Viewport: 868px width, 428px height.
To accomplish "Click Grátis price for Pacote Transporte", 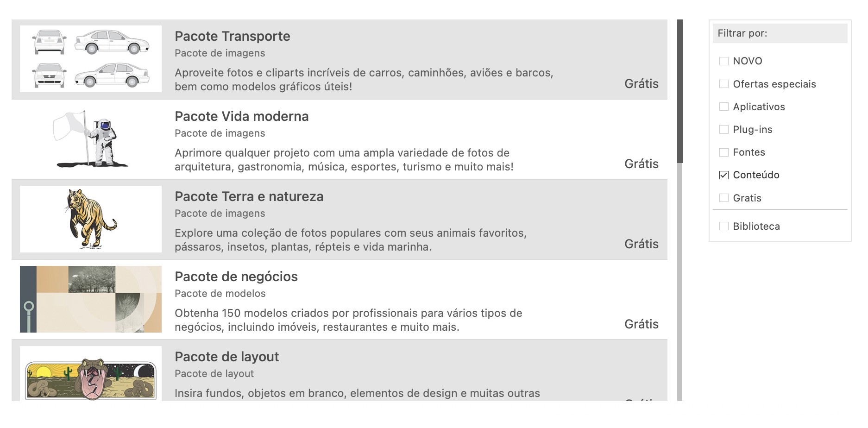I will click(x=641, y=84).
